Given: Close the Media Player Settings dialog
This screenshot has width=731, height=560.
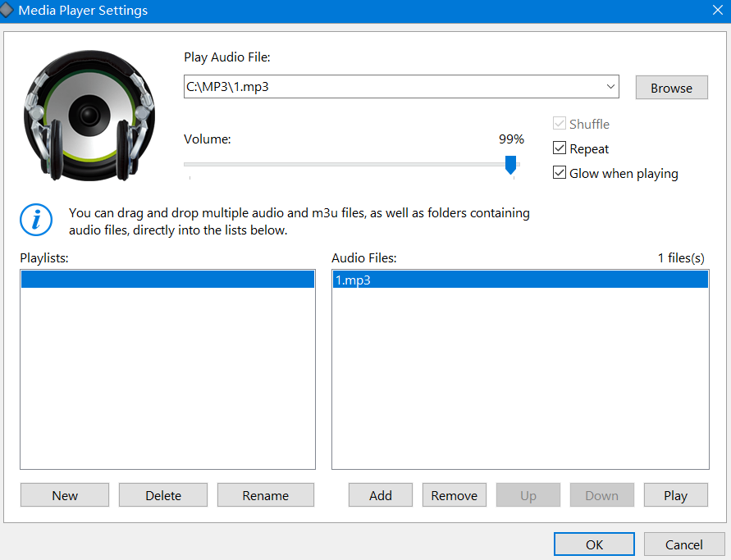Looking at the screenshot, I should (718, 11).
